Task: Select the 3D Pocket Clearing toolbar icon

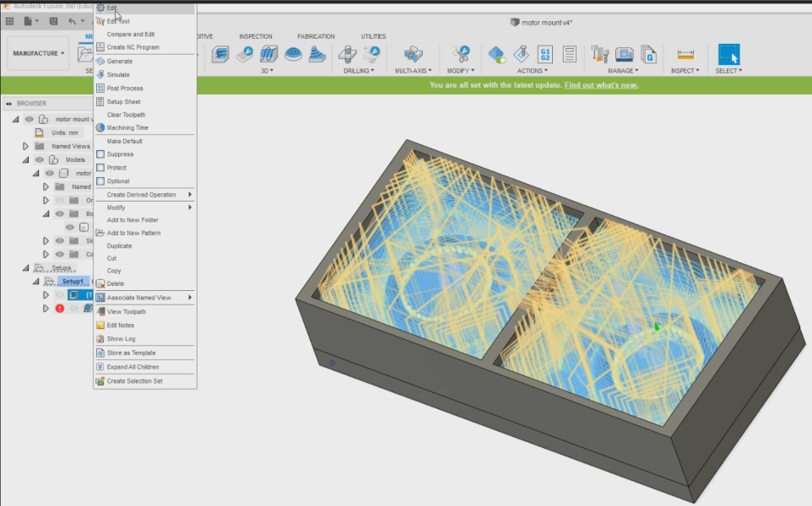Action: click(245, 54)
